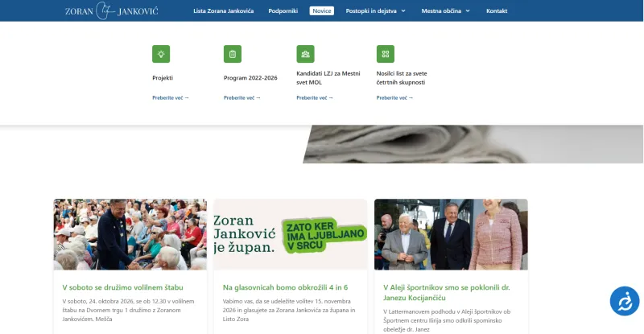
Task: Expand the Mestna občina dropdown arrow
Action: click(468, 11)
